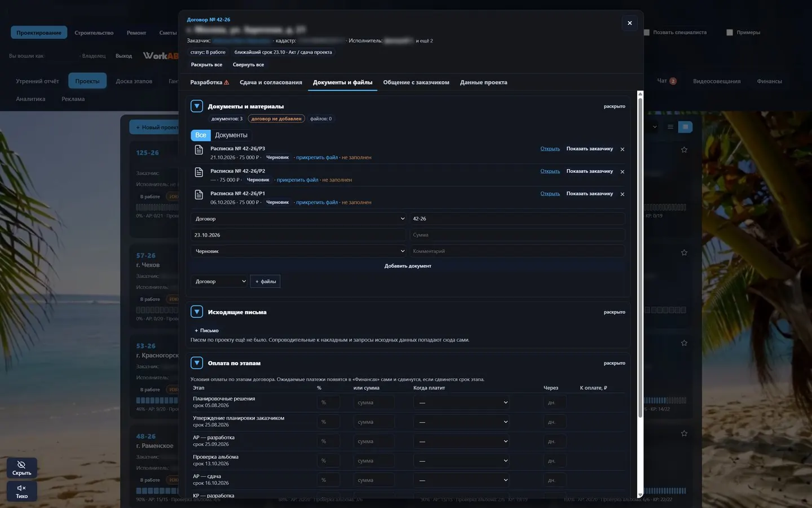812x508 pixels.
Task: Click прикрепить файл for Расписка № 42-26/Р1
Action: coord(317,203)
